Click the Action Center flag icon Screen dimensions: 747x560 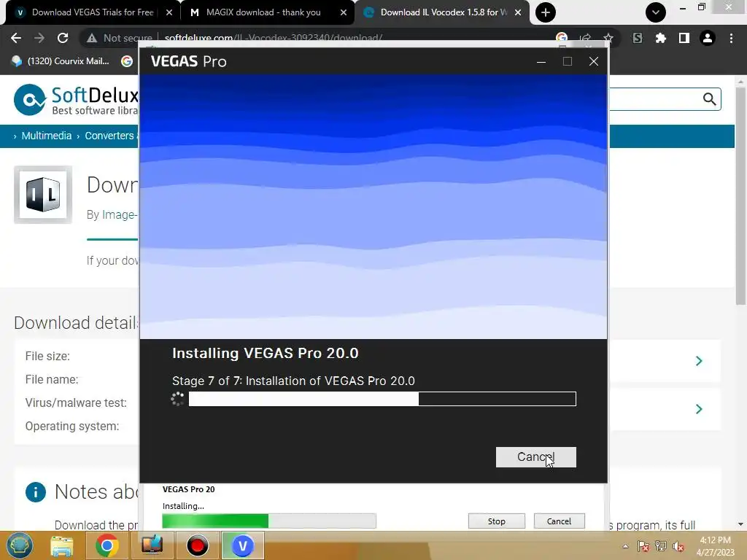(x=643, y=546)
